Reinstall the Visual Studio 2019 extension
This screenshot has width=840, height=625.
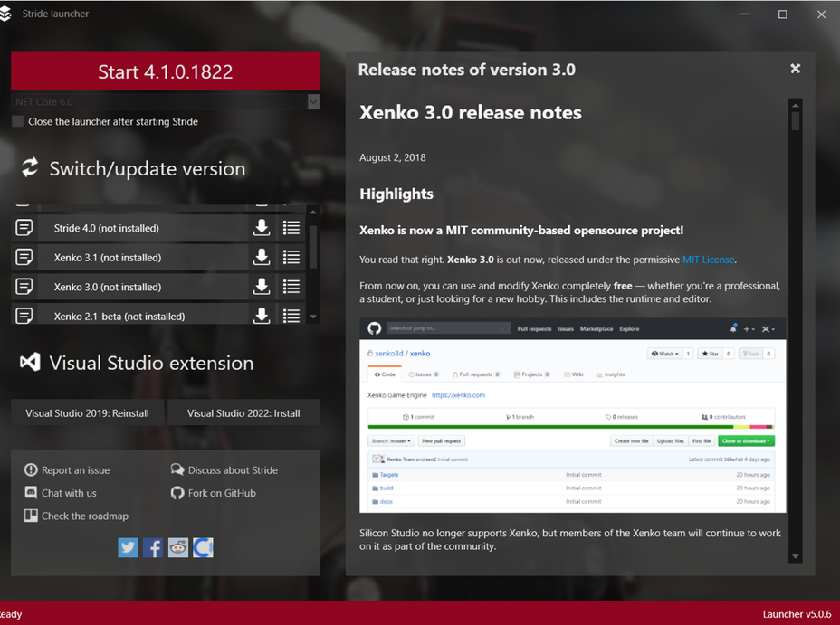[87, 412]
